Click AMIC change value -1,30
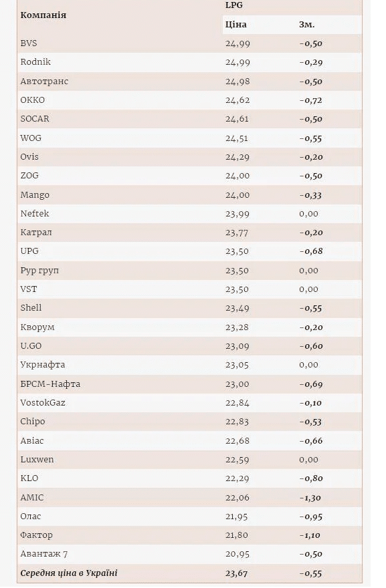This screenshot has height=588, width=386. [310, 498]
